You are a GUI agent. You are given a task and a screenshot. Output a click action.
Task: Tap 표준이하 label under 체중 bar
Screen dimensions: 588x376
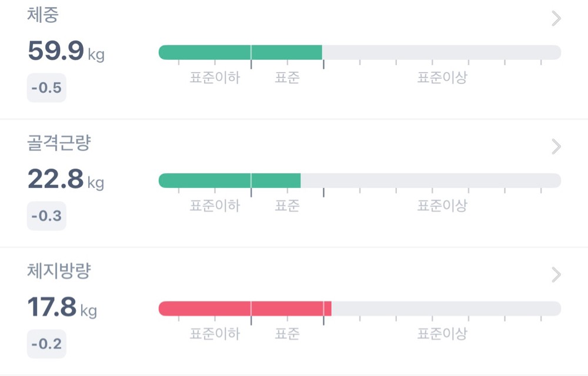pos(215,78)
